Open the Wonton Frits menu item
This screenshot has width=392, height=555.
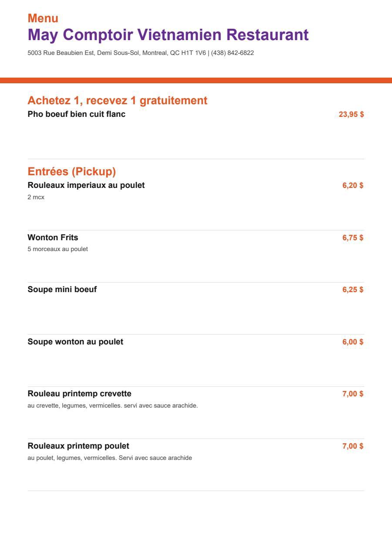(x=53, y=238)
